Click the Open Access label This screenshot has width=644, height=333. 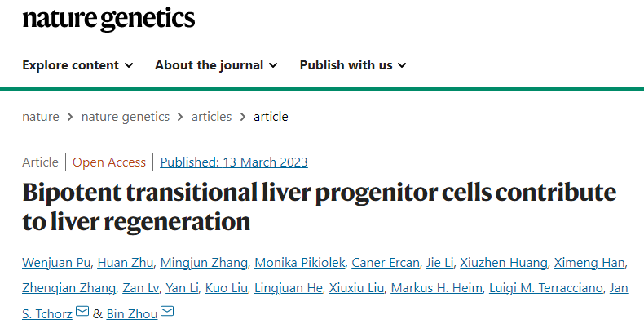pos(109,162)
